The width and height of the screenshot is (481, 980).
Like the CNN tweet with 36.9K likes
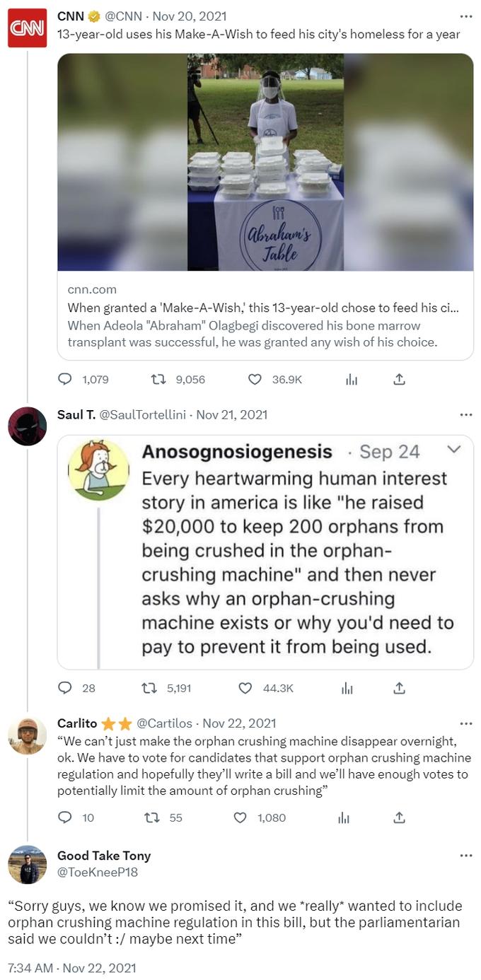pyautogui.click(x=255, y=380)
